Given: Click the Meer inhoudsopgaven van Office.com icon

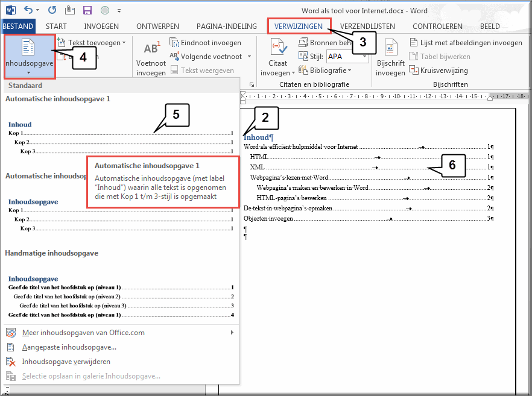Looking at the screenshot, I should pyautogui.click(x=11, y=333).
